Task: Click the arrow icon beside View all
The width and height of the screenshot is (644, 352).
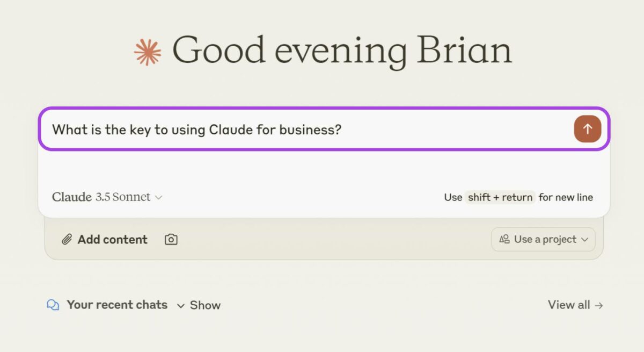Action: [x=599, y=305]
